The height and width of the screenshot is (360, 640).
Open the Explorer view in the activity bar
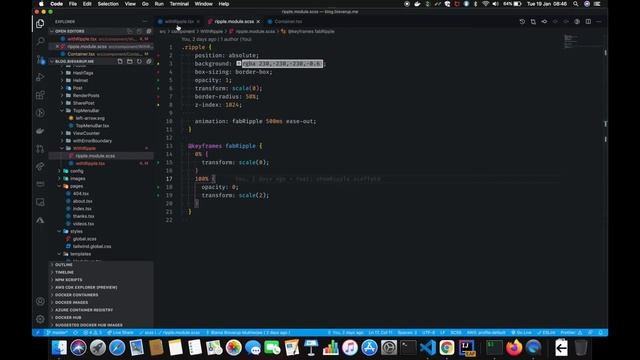(40, 23)
